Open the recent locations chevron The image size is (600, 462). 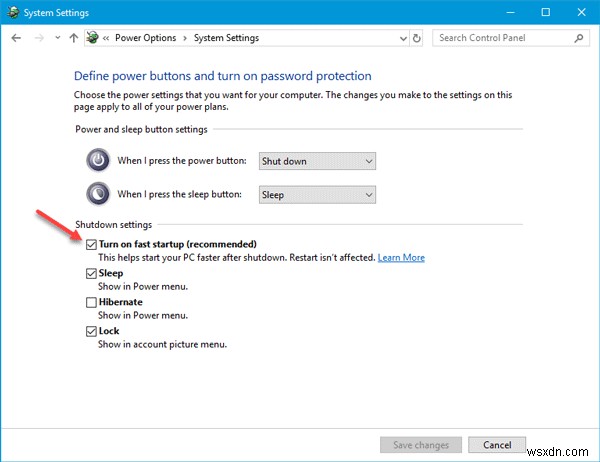[x=58, y=38]
